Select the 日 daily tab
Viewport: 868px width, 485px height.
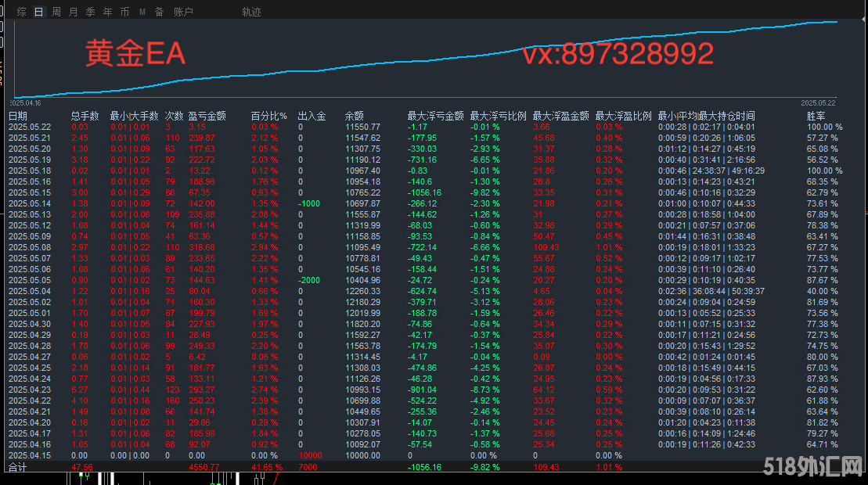click(x=39, y=12)
